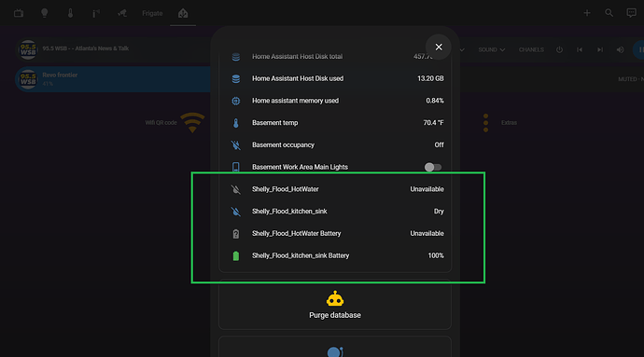Viewport: 644px width, 357px height.
Task: Open the TV/media tab icon
Action: 19,13
